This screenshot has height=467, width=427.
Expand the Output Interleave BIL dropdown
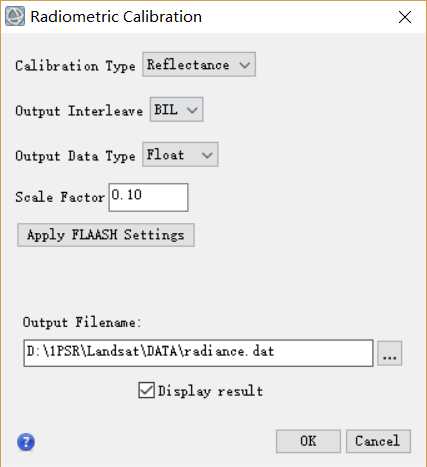[176, 109]
